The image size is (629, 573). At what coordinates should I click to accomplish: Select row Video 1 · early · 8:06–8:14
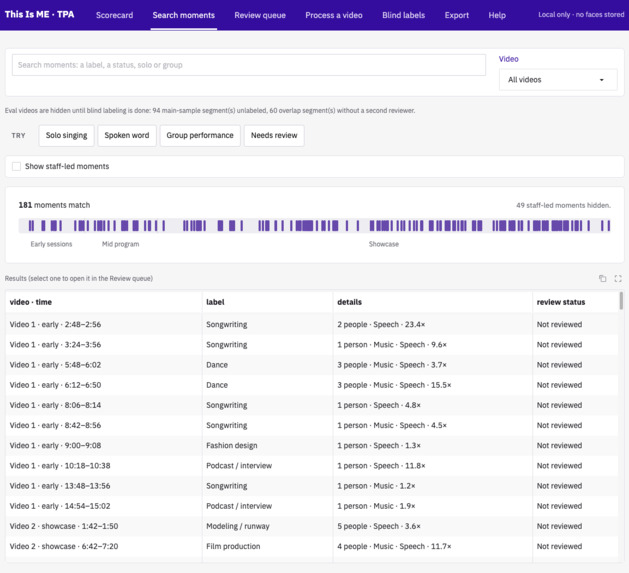tap(312, 405)
